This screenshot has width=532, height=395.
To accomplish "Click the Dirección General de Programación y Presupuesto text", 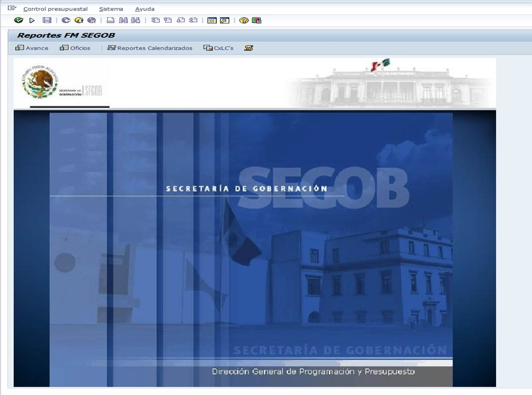I will click(313, 371).
